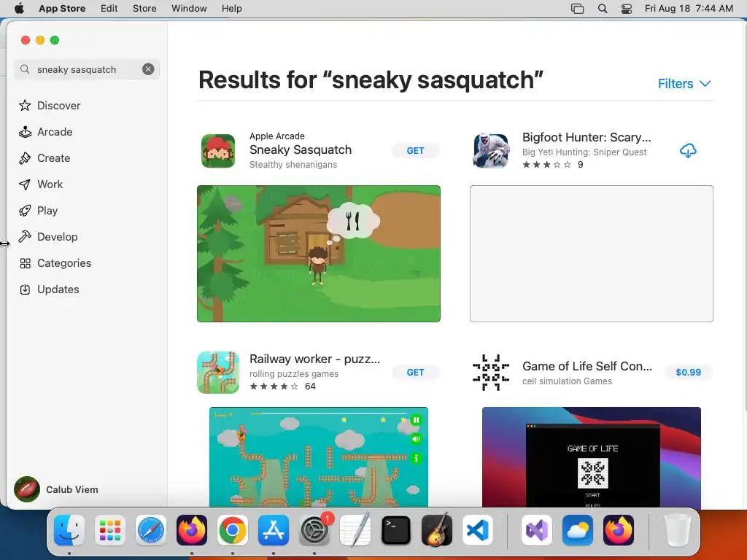Open the Categories grid icon
Screen dimensions: 747x560
[25, 262]
